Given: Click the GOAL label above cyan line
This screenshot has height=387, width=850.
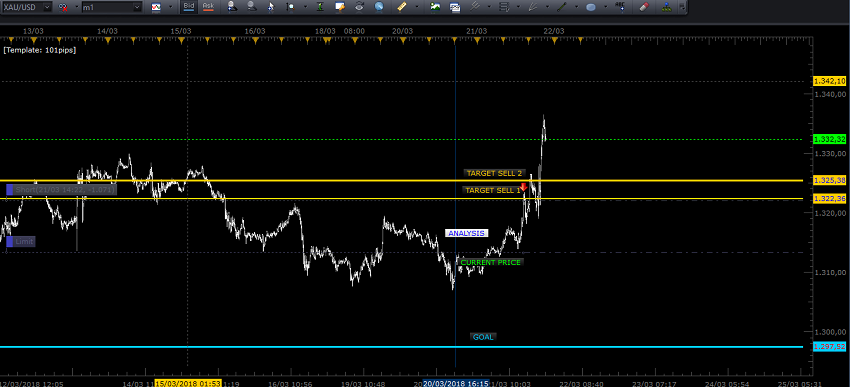Looking at the screenshot, I should pos(483,337).
